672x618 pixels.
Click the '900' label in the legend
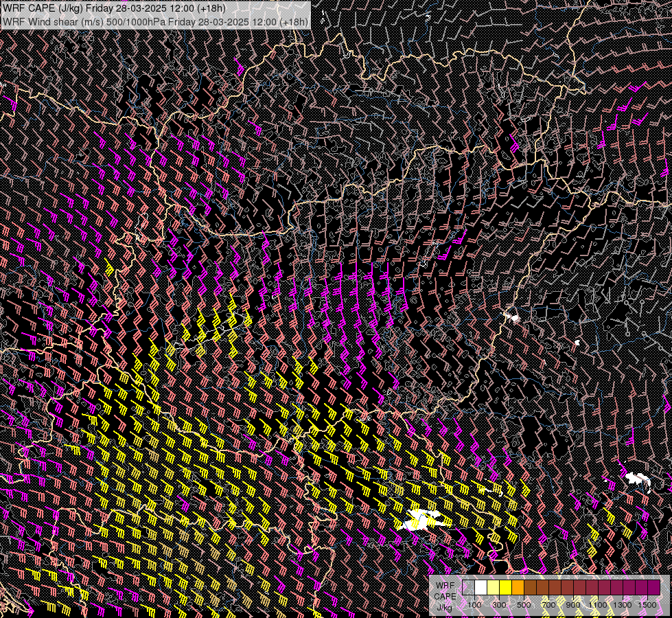pos(573,605)
